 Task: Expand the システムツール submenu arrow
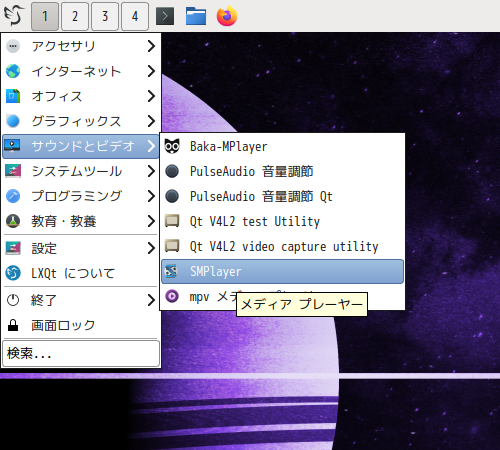(151, 171)
